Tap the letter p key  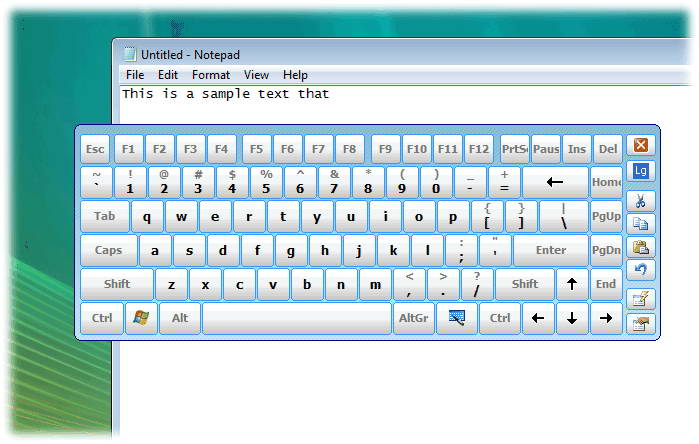tap(453, 216)
